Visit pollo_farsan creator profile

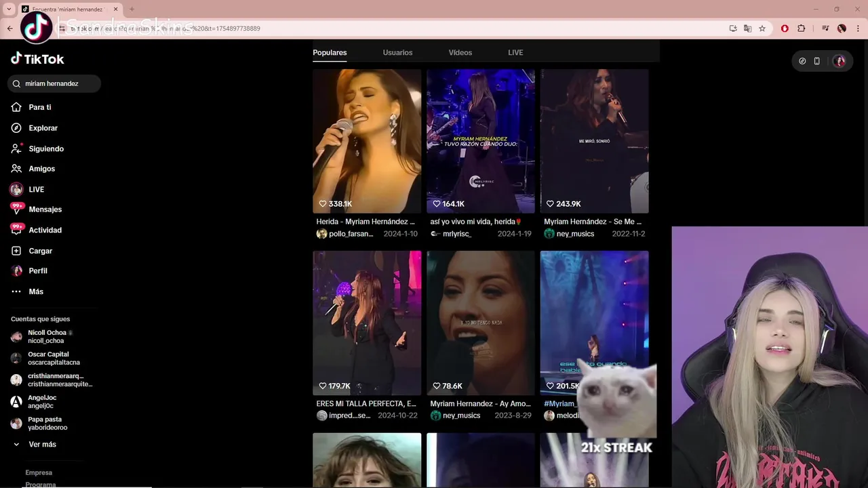pyautogui.click(x=345, y=234)
